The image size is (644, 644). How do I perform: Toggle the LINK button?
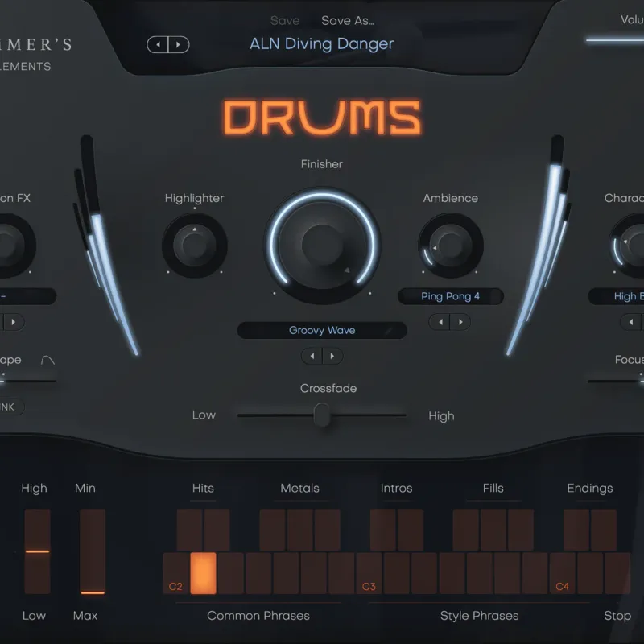click(x=11, y=407)
